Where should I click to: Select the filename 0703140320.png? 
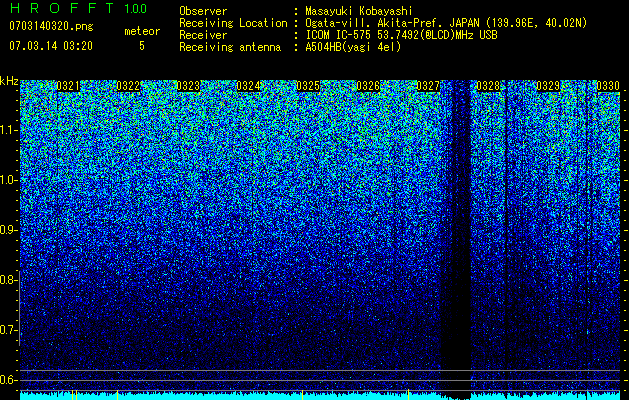click(x=51, y=26)
